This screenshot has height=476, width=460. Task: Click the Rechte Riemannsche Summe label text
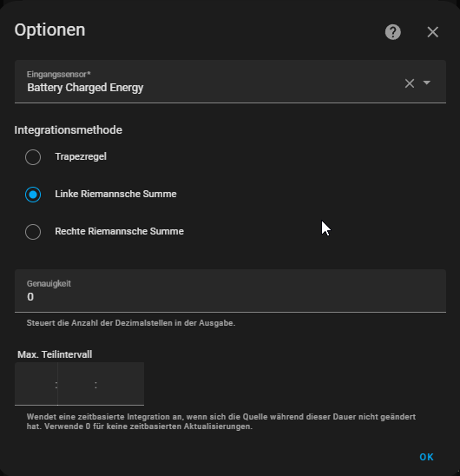(x=119, y=231)
